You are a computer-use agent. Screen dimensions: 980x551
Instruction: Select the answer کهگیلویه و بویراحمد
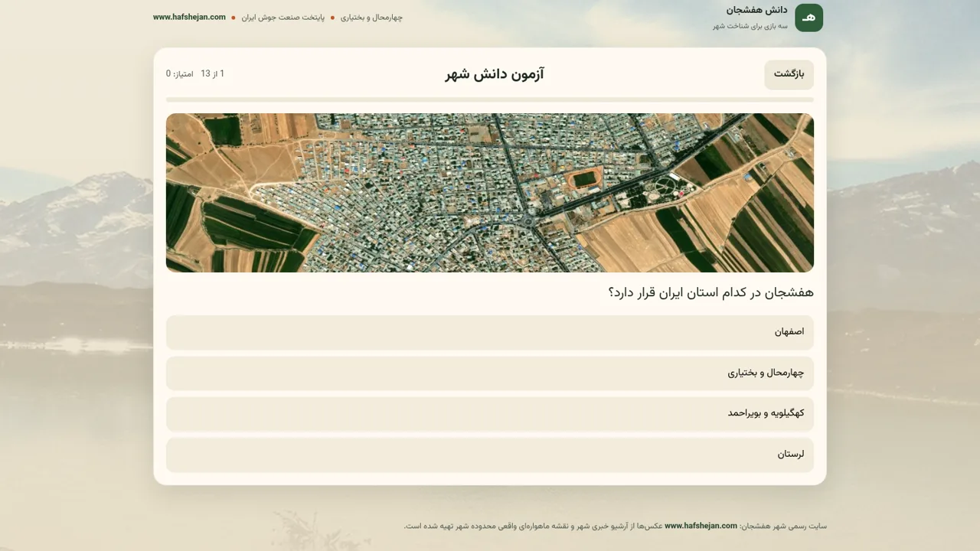point(490,413)
